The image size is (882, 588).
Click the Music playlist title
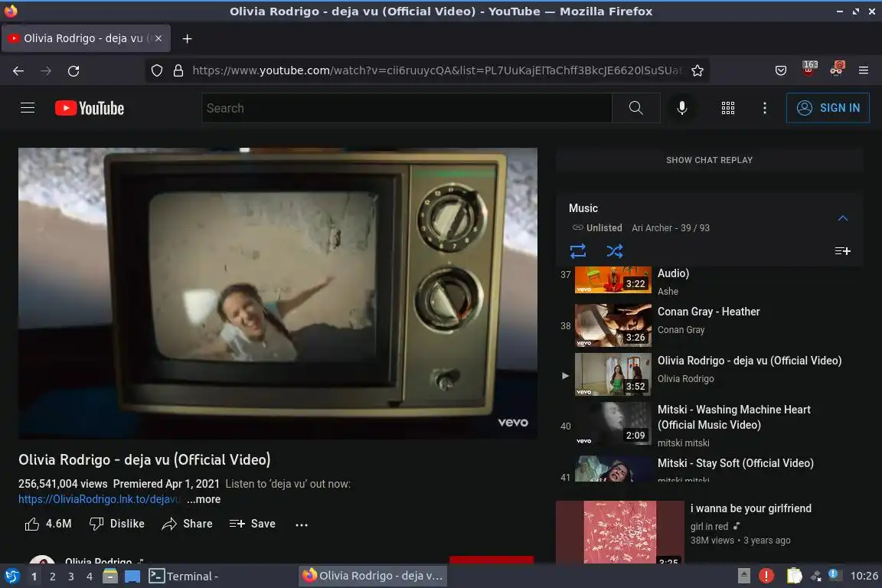583,208
